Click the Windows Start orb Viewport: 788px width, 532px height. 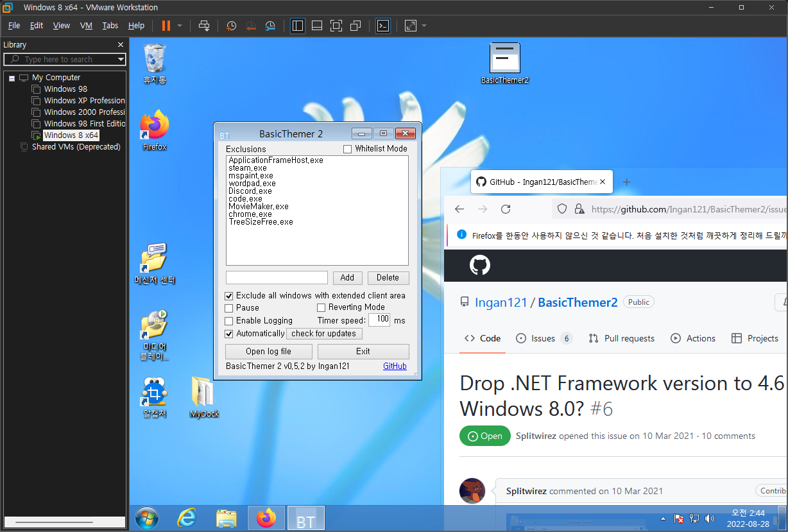coord(147,518)
